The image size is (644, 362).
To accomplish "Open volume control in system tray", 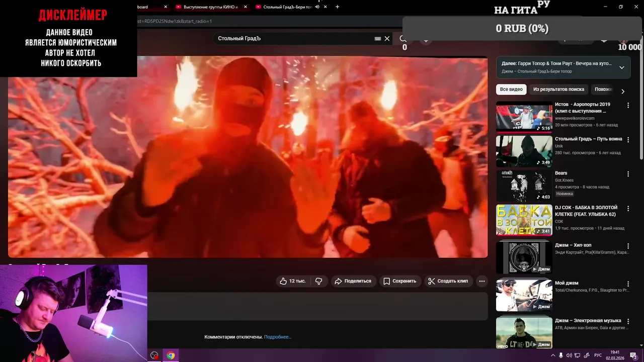I will pyautogui.click(x=569, y=355).
